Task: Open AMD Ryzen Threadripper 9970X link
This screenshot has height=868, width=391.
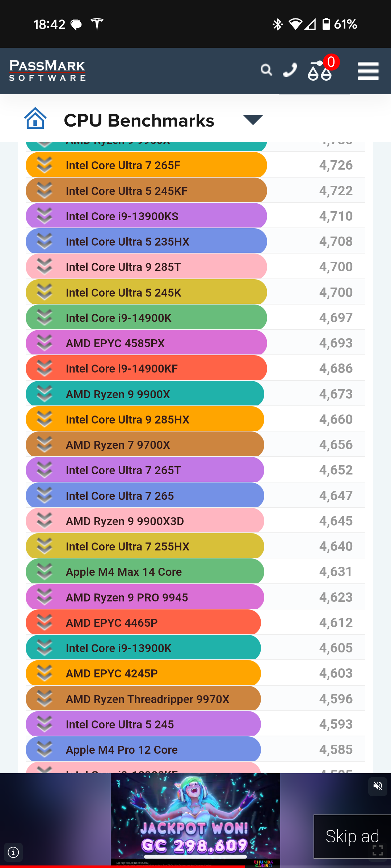Action: pyautogui.click(x=147, y=699)
